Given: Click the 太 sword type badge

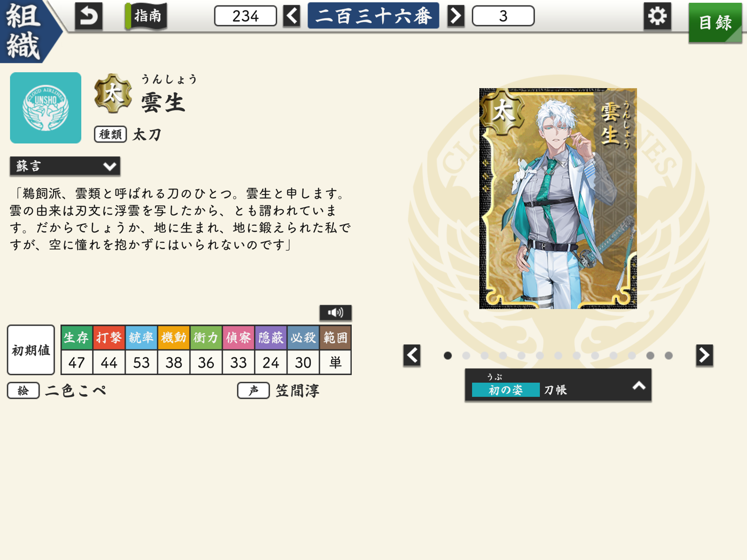Looking at the screenshot, I should tap(113, 94).
